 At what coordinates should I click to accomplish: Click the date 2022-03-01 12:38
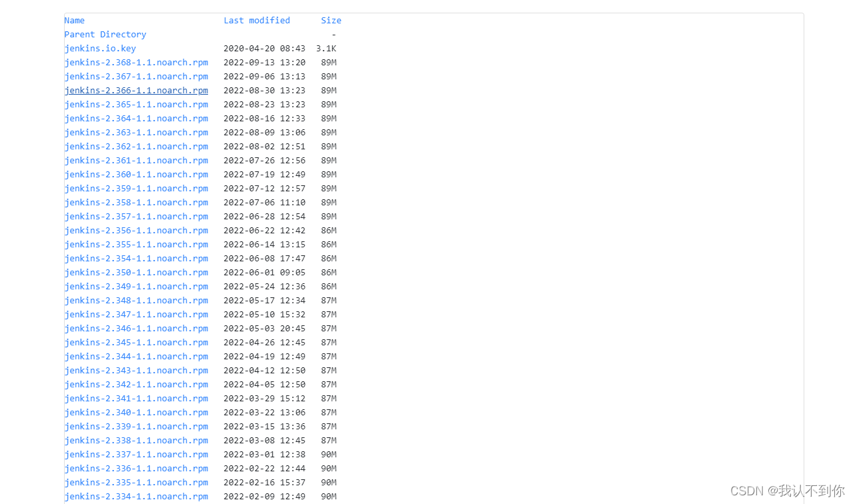pyautogui.click(x=265, y=455)
